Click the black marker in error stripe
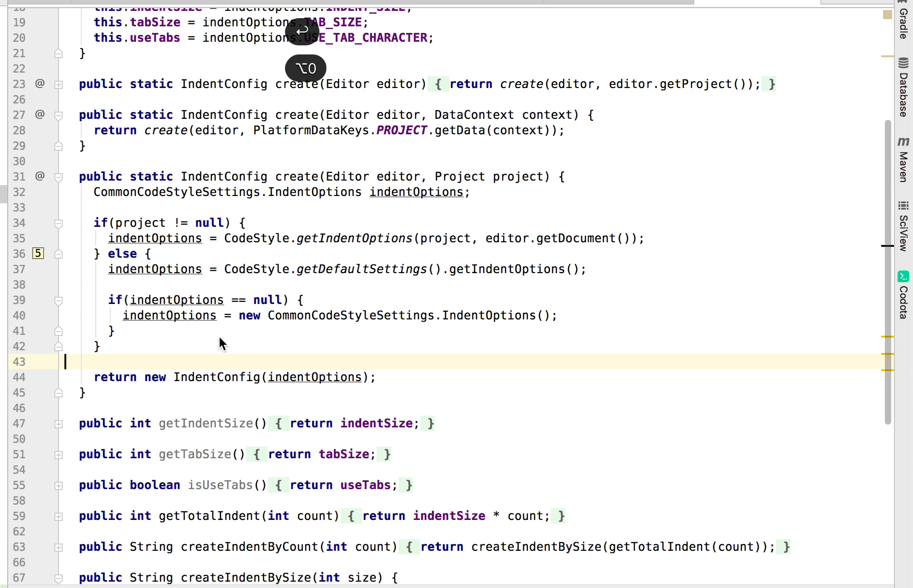 coord(887,246)
